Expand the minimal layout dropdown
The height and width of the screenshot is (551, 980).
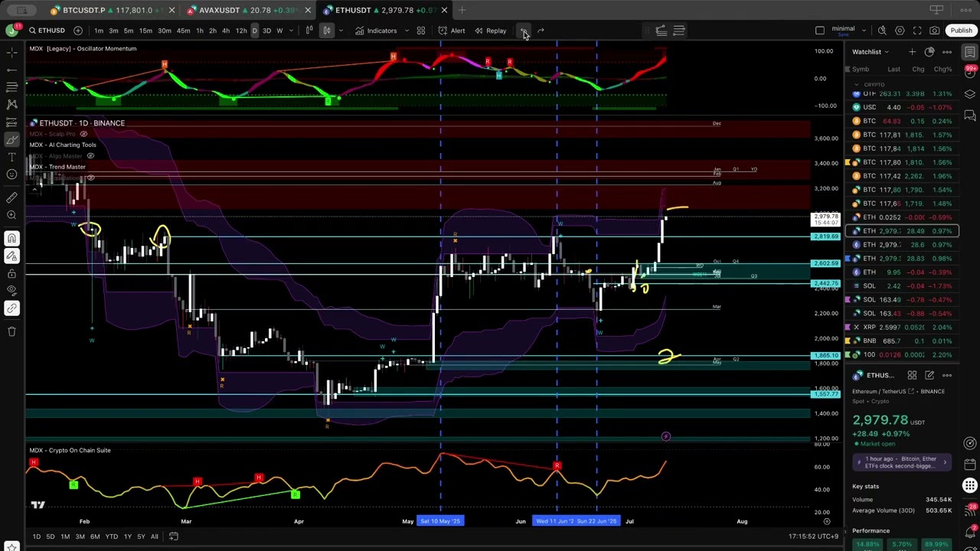864,31
